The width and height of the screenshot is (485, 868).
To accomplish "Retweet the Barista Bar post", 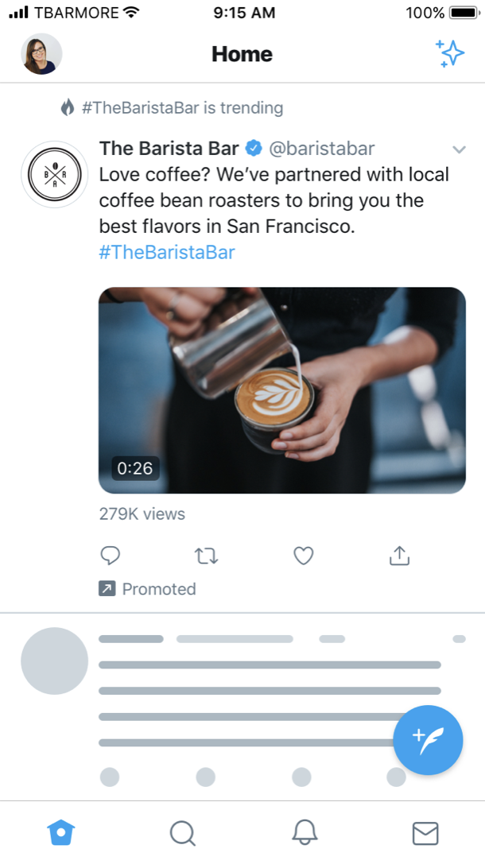I will [x=206, y=556].
